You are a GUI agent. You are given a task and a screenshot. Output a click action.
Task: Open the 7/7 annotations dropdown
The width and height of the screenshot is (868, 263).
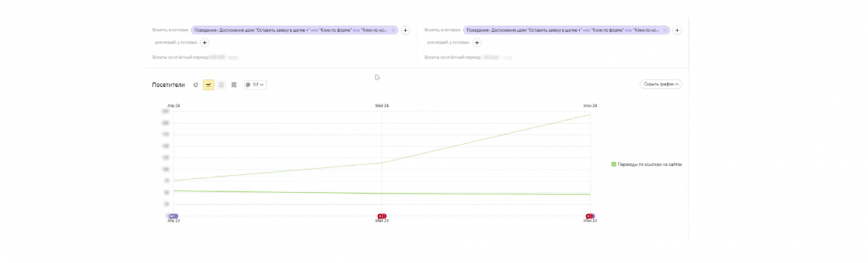point(255,85)
